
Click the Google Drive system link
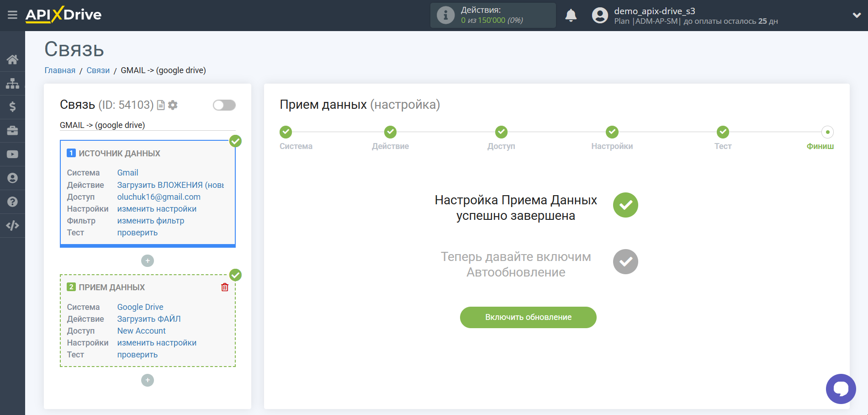coord(140,307)
